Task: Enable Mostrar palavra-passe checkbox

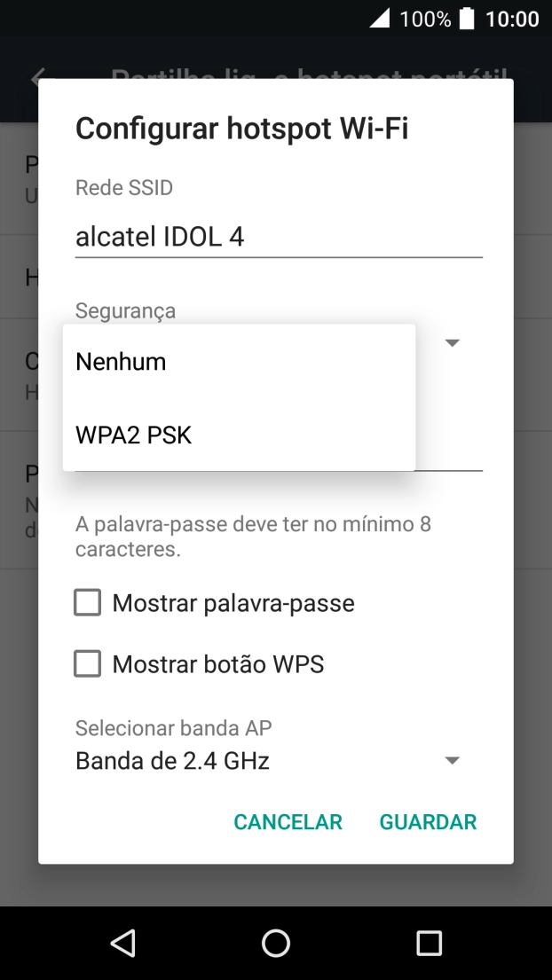Action: (x=87, y=602)
